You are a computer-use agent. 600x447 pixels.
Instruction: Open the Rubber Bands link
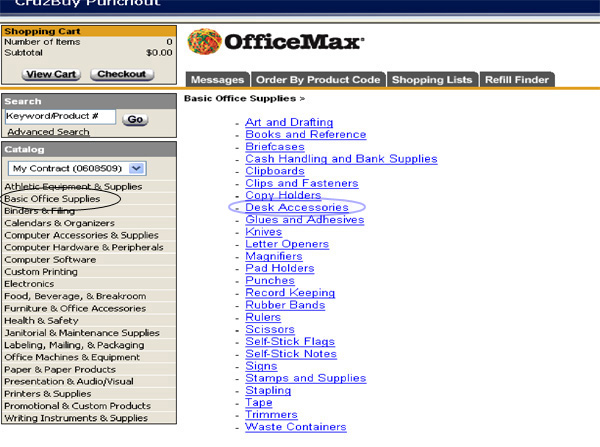click(285, 305)
